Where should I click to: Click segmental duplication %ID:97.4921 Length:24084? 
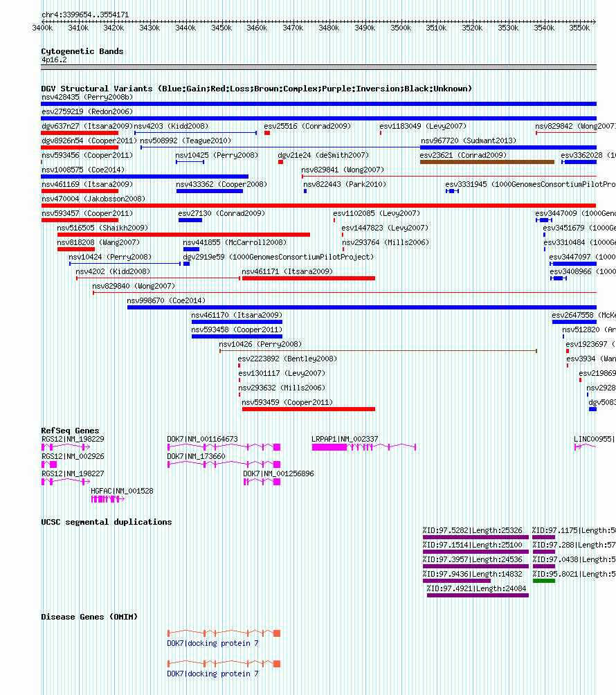[x=476, y=588]
